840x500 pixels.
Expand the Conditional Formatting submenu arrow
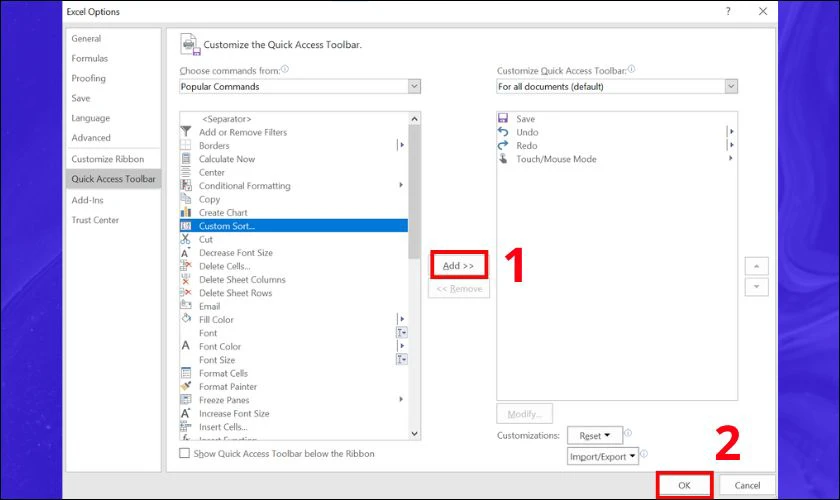[x=401, y=185]
